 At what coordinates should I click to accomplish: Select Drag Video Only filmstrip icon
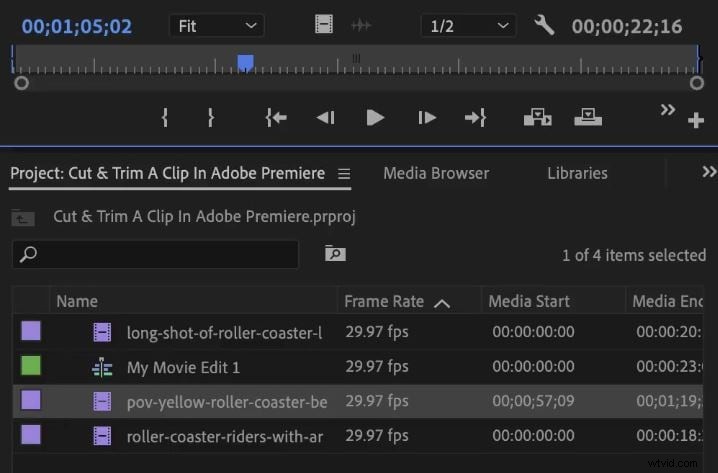[x=324, y=24]
